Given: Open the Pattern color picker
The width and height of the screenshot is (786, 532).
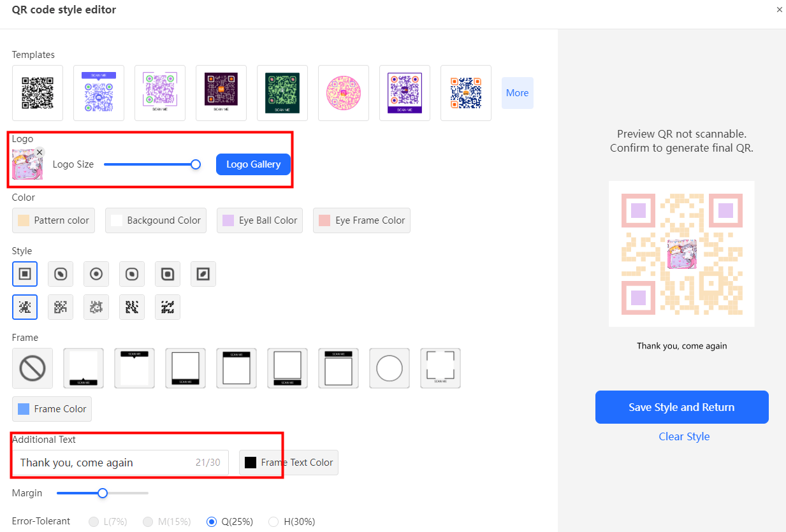Looking at the screenshot, I should click(x=54, y=220).
